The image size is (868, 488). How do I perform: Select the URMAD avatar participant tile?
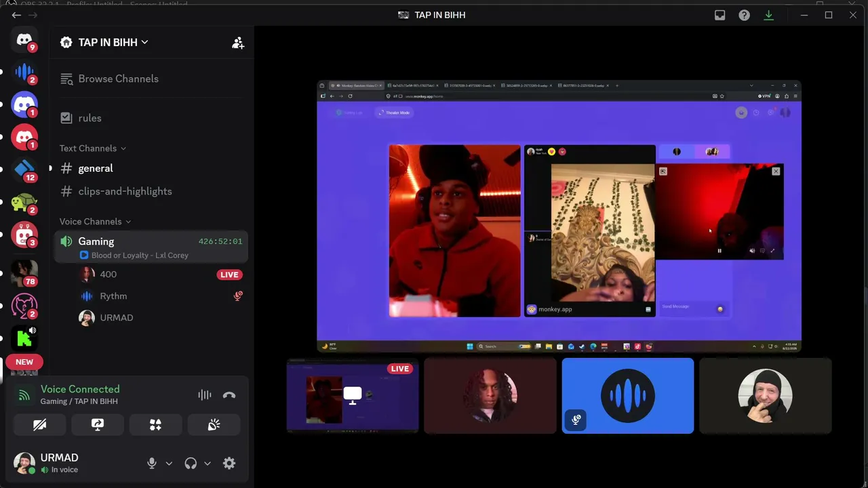[x=766, y=396]
